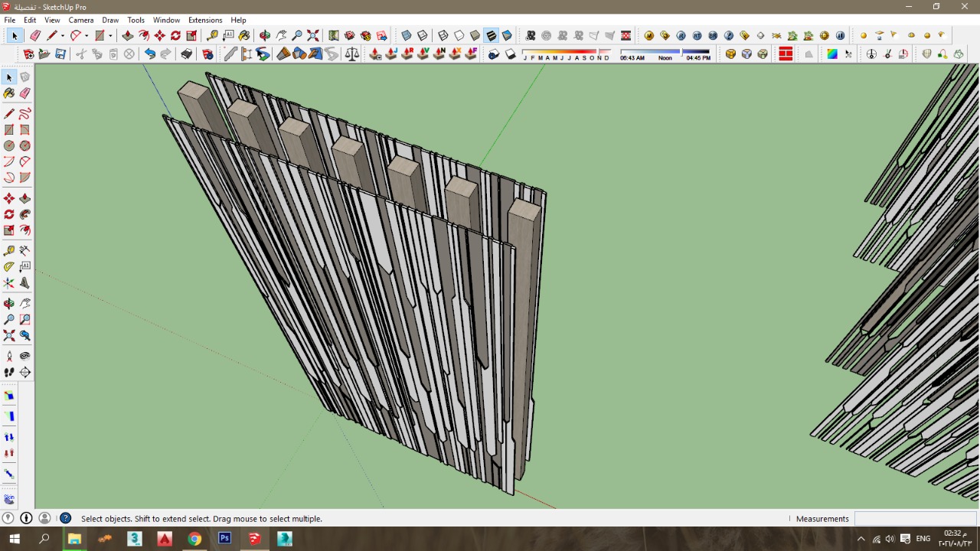Click the Undo arrow icon
980x551 pixels.
[150, 54]
